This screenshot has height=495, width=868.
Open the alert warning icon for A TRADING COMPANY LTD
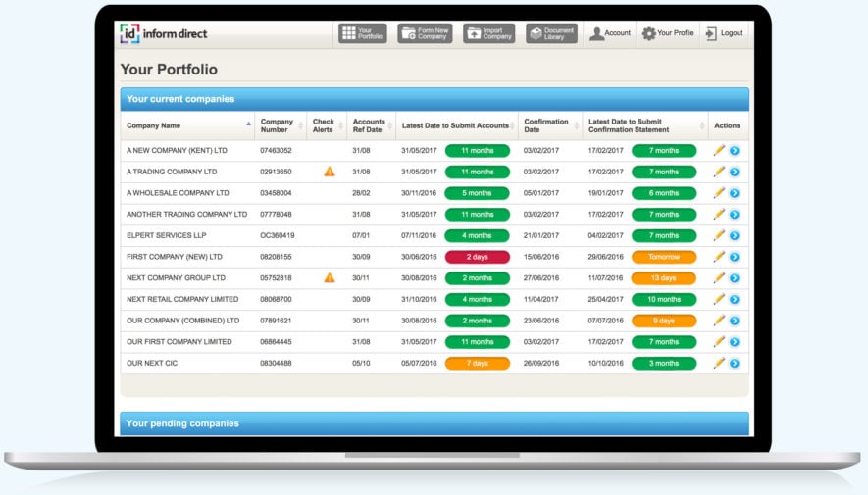[x=330, y=172]
